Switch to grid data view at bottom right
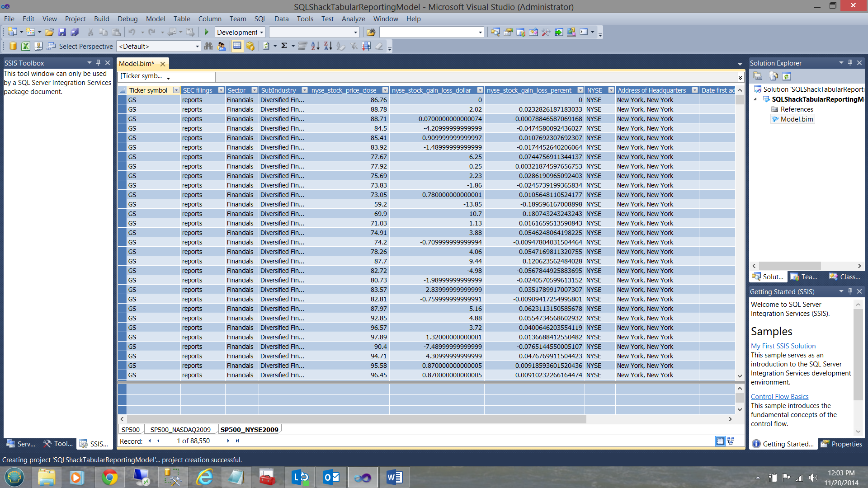The image size is (868, 488). (720, 441)
